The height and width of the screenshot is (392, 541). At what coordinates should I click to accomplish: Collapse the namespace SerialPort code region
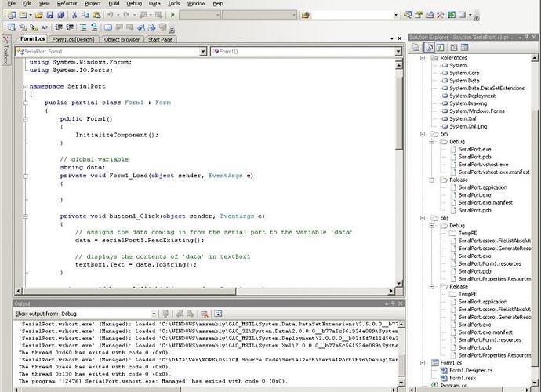[25, 86]
